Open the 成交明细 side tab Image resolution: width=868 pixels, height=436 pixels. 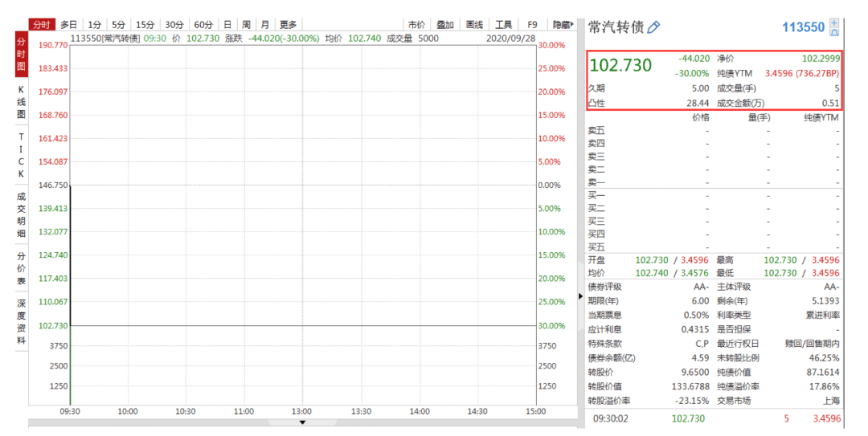pos(21,214)
